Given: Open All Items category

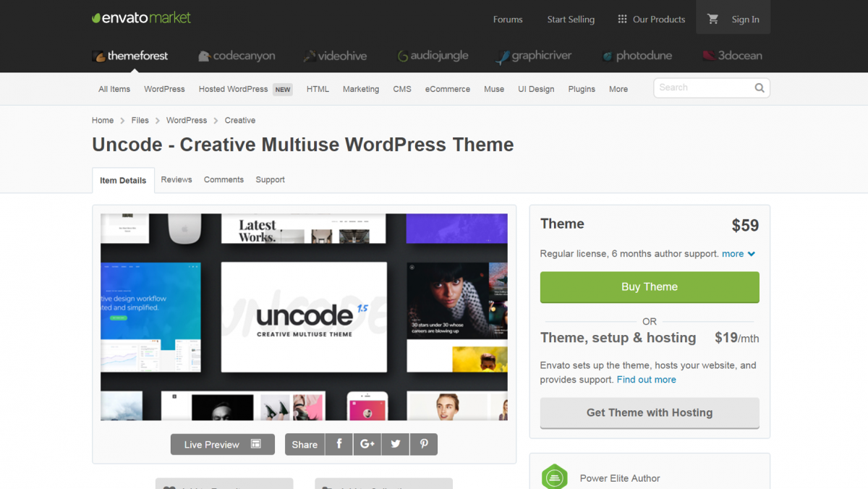Looking at the screenshot, I should point(114,89).
